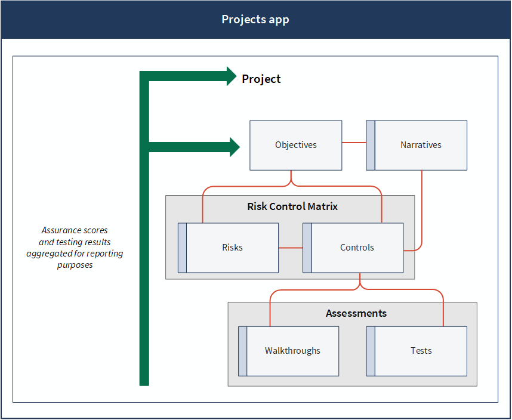Click the Assurance scores description text
The height and width of the screenshot is (420, 512).
pyautogui.click(x=75, y=248)
